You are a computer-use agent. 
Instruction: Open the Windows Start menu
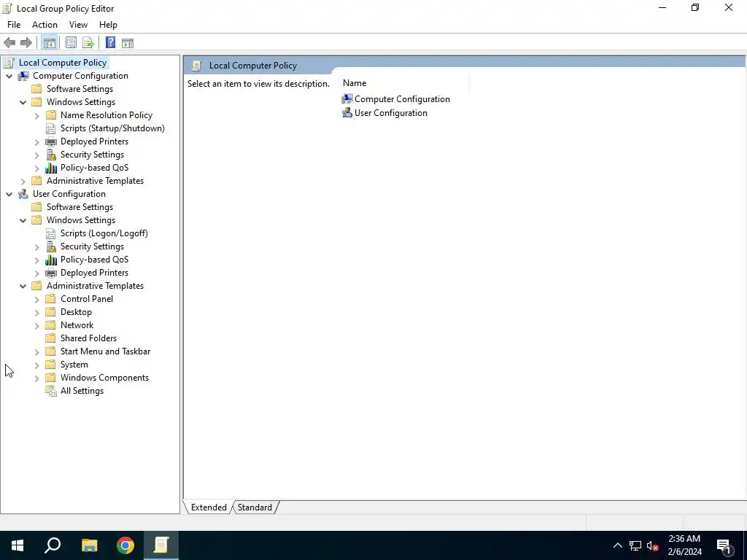pyautogui.click(x=18, y=545)
